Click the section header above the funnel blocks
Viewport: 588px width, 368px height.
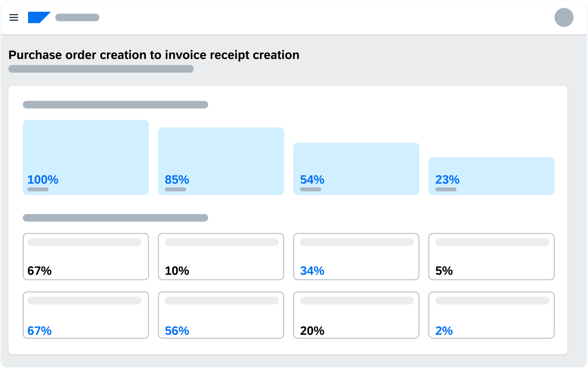coord(115,105)
